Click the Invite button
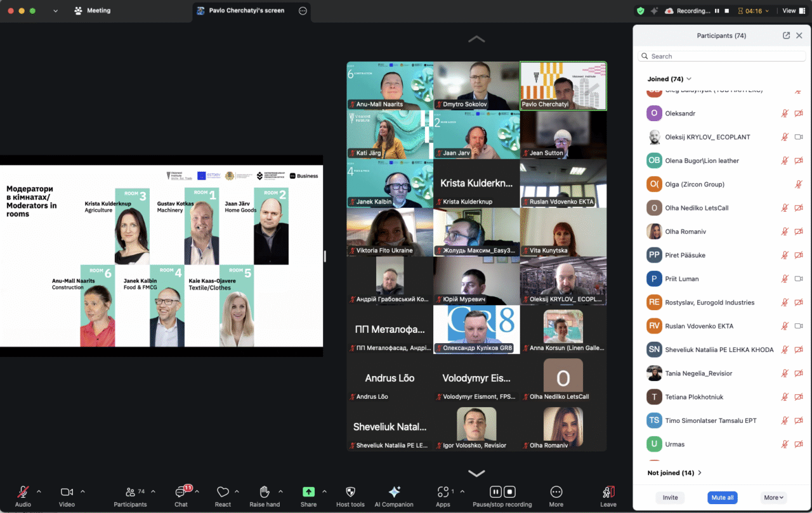Image resolution: width=812 pixels, height=513 pixels. click(670, 498)
